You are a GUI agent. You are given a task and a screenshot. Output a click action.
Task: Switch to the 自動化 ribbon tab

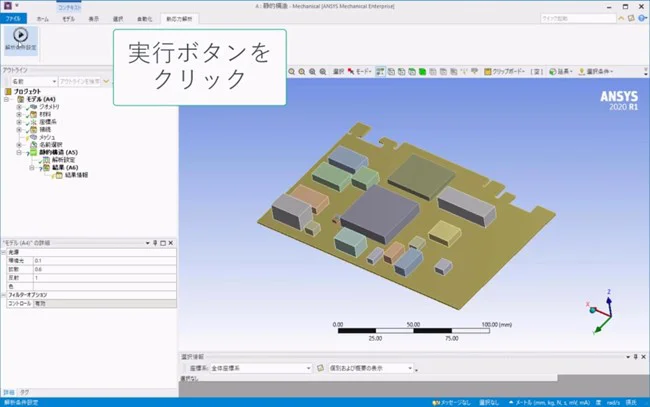click(145, 19)
